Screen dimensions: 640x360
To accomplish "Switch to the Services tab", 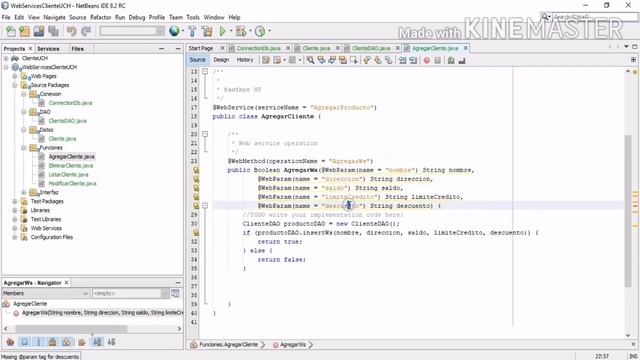I will 48,49.
